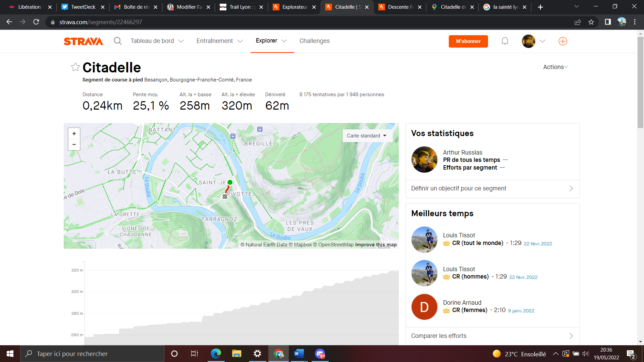Expand Carte standard map style dropdown
Image resolution: width=644 pixels, height=362 pixels.
pyautogui.click(x=367, y=136)
